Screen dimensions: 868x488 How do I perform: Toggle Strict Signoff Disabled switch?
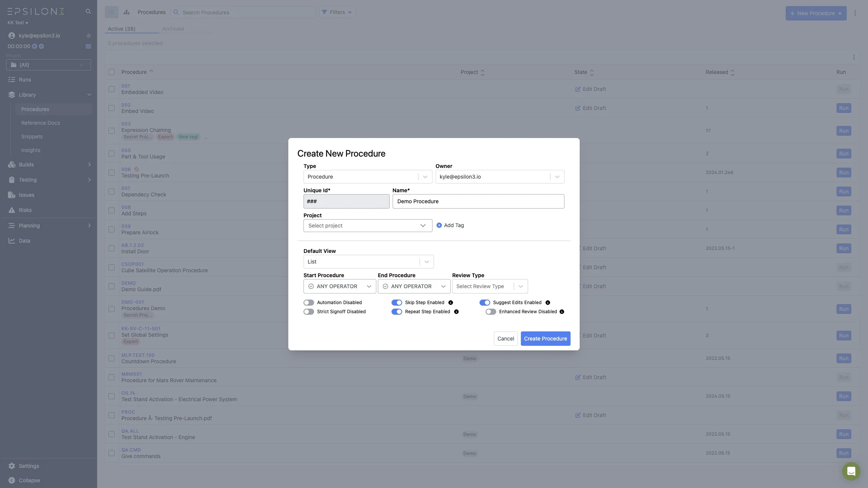pos(309,312)
